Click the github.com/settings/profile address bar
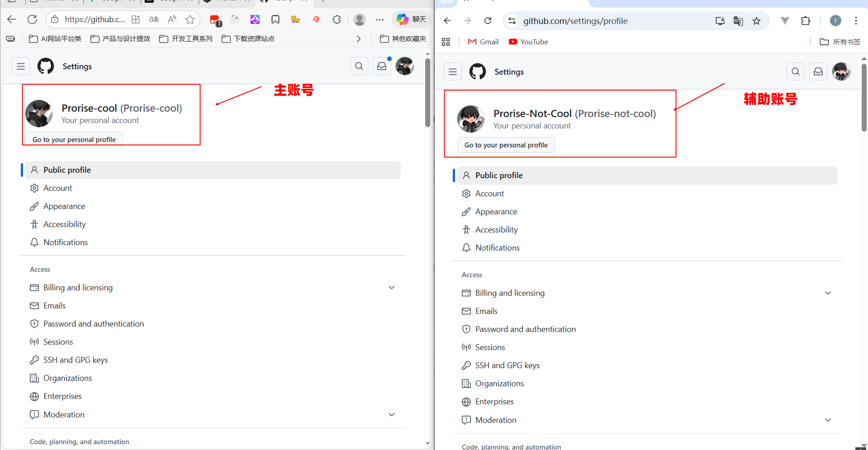Image resolution: width=868 pixels, height=450 pixels. tap(611, 21)
